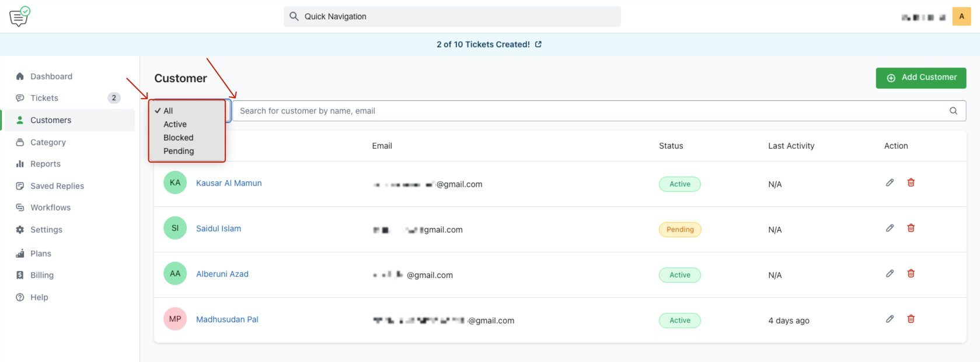Click edit pencil icon for Kausar Al Mamun
980x362 pixels.
(x=890, y=183)
